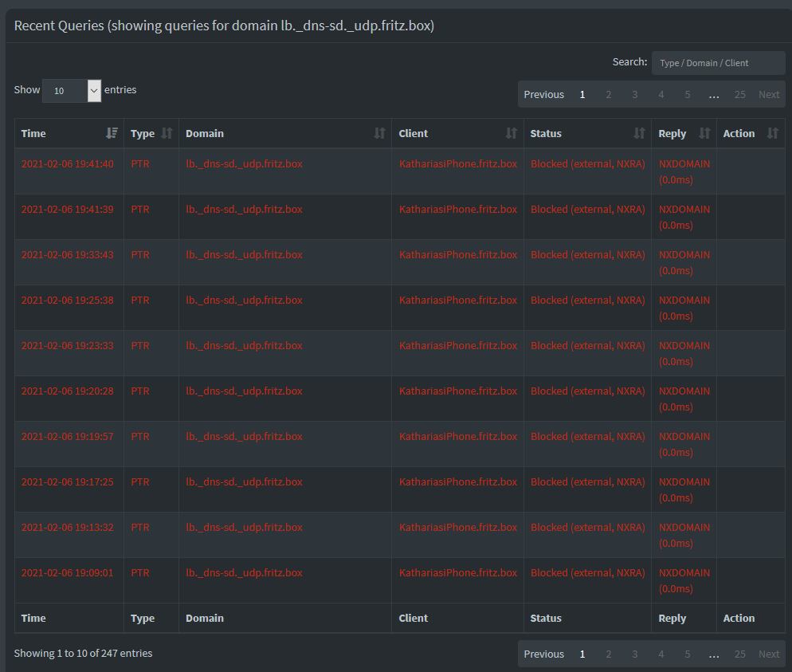Click PTR type in the 19:09:01 row
792x672 pixels.
pyautogui.click(x=139, y=572)
